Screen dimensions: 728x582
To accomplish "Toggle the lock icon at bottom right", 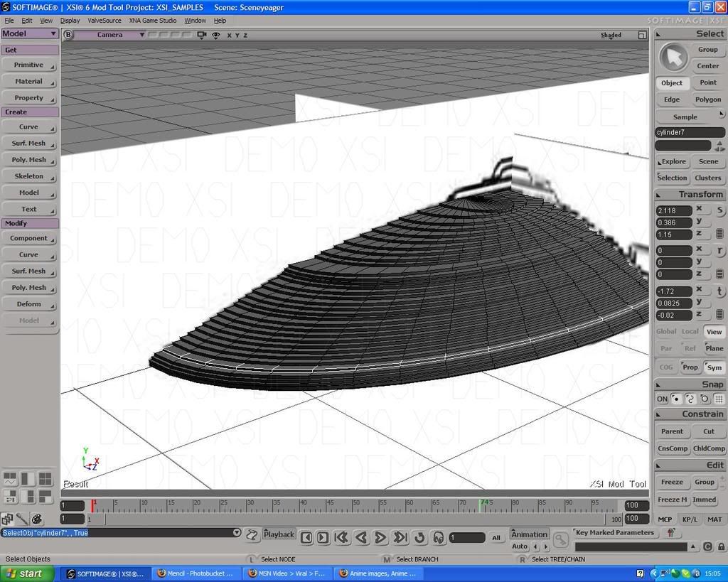I will [721, 546].
